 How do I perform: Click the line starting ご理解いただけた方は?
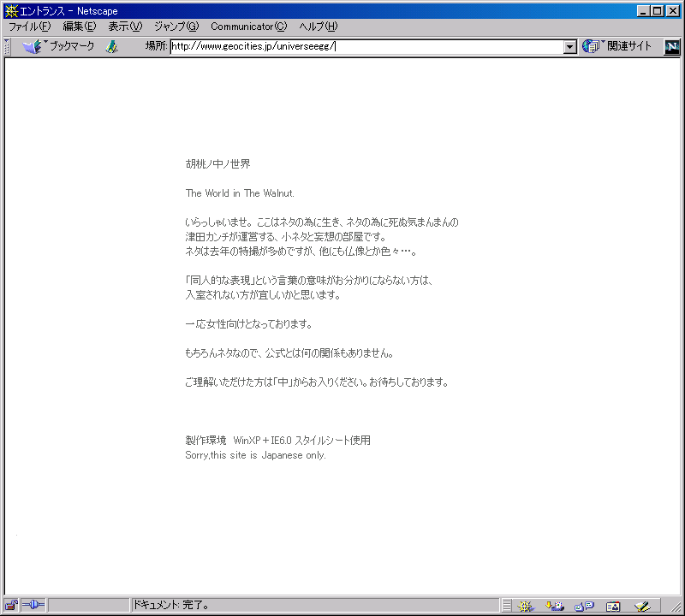pos(317,382)
